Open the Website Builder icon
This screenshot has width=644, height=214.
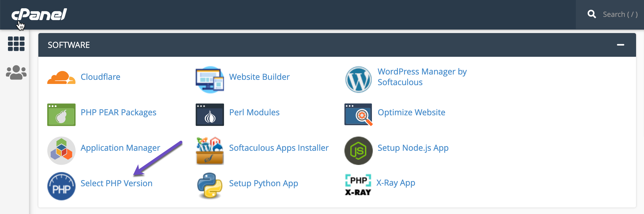(x=210, y=79)
